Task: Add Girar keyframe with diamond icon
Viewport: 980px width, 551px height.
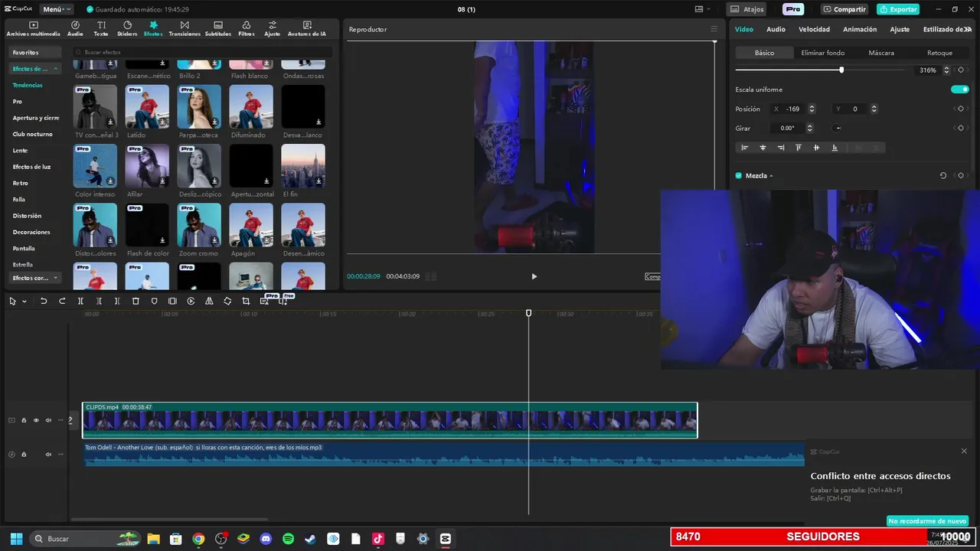Action: click(x=961, y=128)
